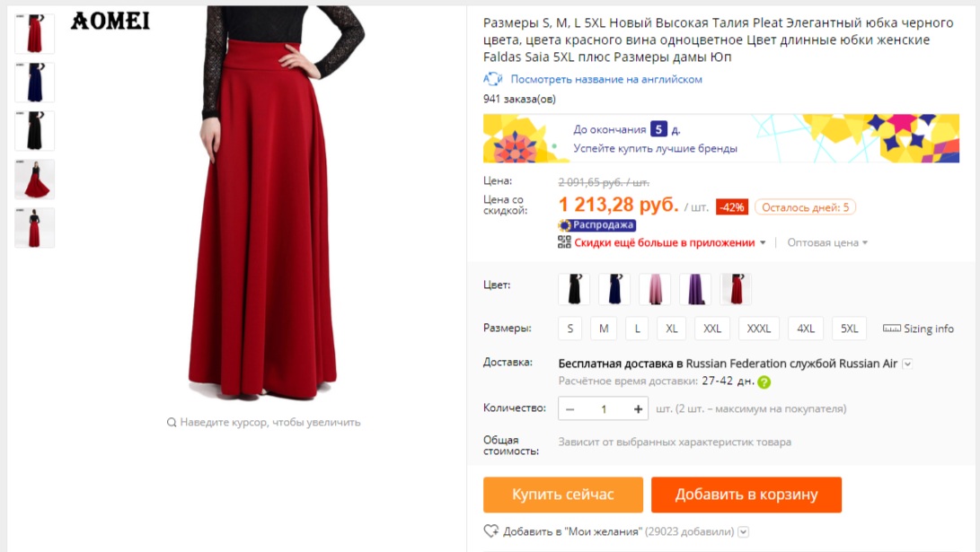
Task: Pick size S option
Action: tap(569, 329)
